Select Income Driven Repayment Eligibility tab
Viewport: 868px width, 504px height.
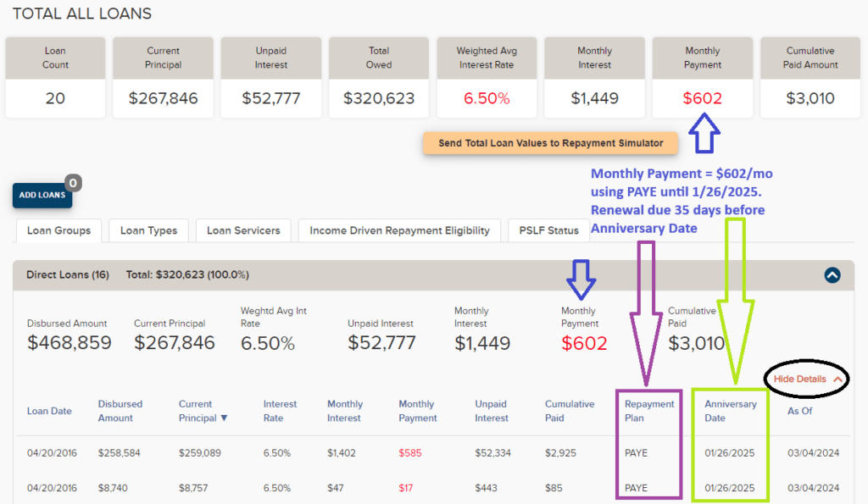point(399,230)
